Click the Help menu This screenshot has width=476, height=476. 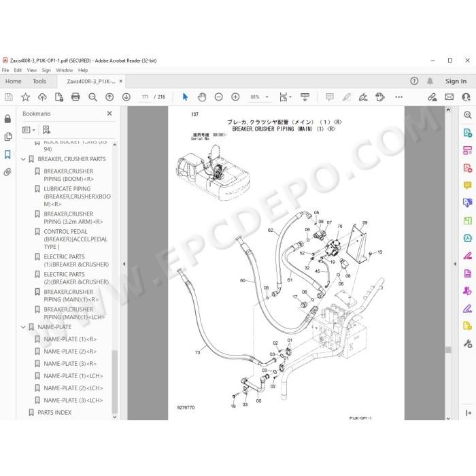(83, 70)
